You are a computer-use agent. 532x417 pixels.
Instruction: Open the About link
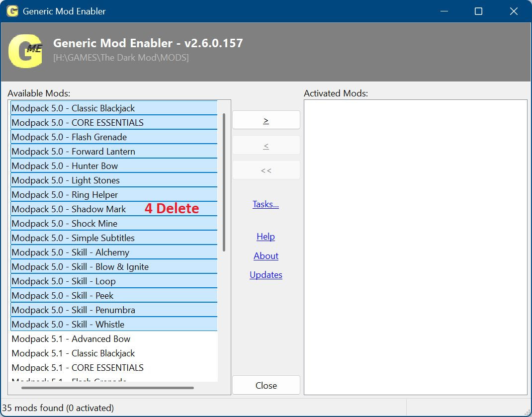click(x=266, y=256)
